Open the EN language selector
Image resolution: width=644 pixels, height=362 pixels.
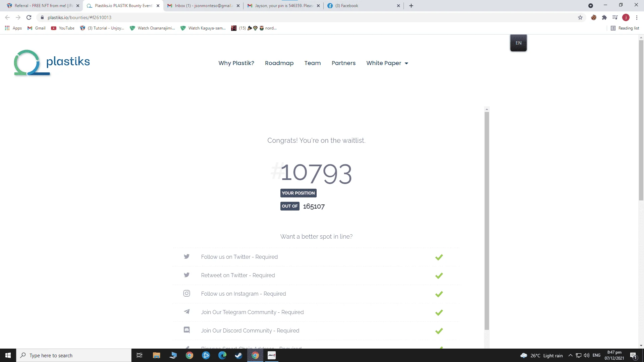click(x=519, y=43)
